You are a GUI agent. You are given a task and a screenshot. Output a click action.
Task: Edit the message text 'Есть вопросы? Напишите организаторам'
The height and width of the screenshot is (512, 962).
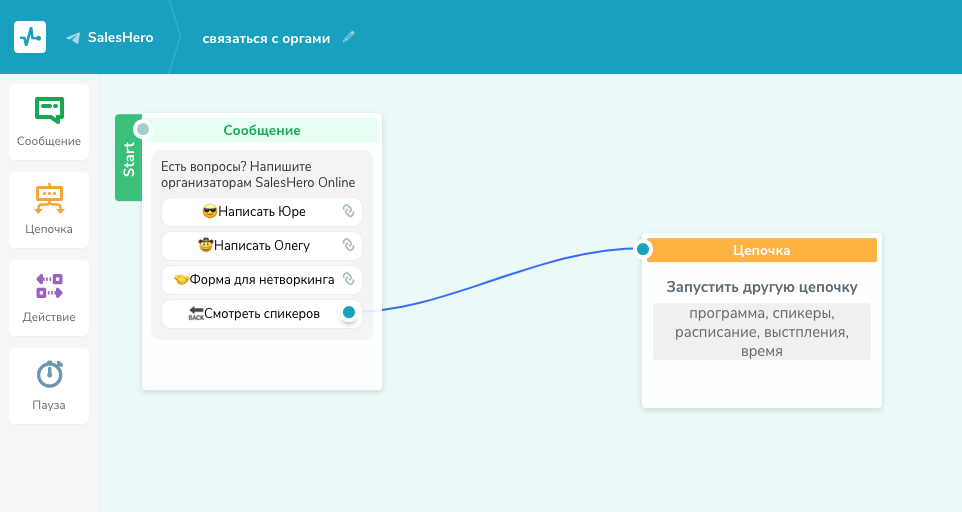258,175
